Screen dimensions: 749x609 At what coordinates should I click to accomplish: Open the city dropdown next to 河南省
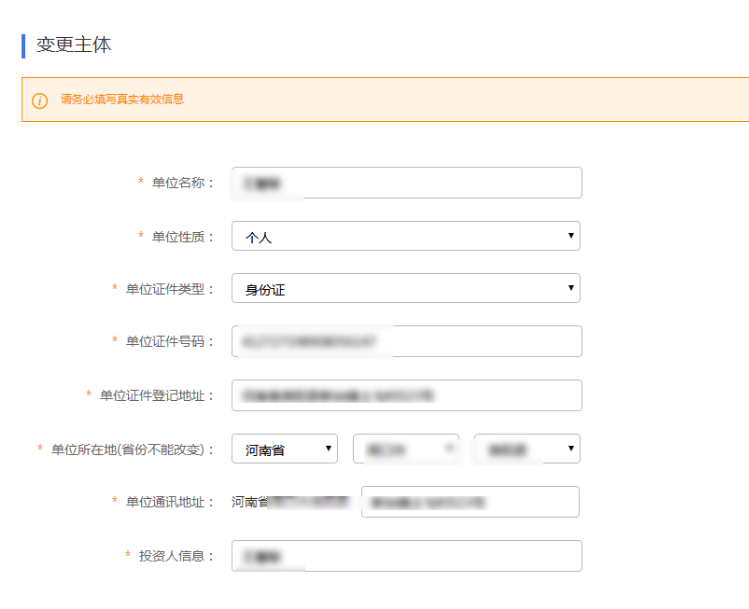pyautogui.click(x=405, y=449)
